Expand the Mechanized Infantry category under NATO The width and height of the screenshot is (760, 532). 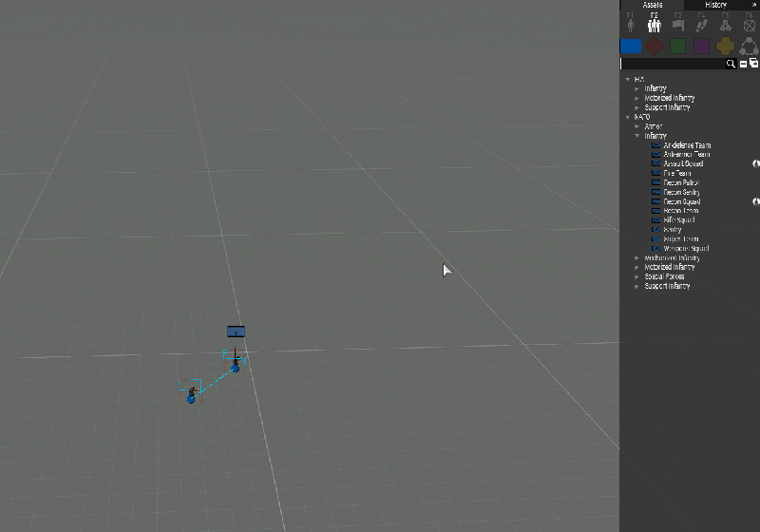point(636,257)
